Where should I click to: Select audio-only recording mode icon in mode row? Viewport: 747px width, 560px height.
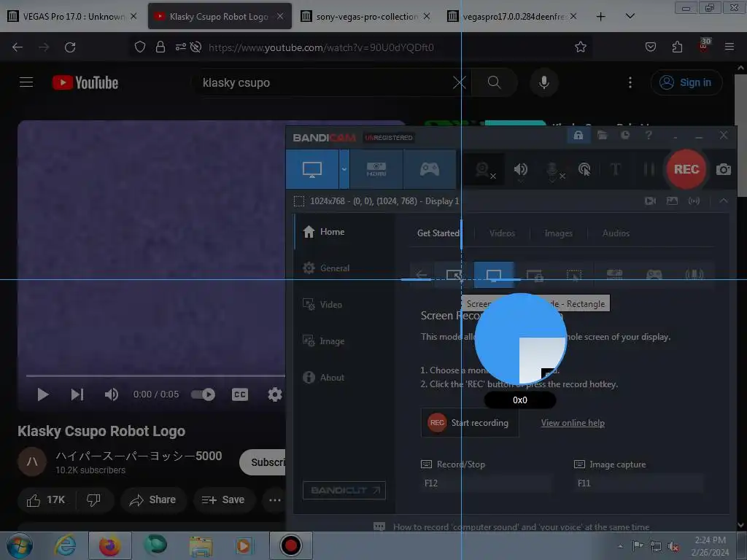[x=694, y=275]
